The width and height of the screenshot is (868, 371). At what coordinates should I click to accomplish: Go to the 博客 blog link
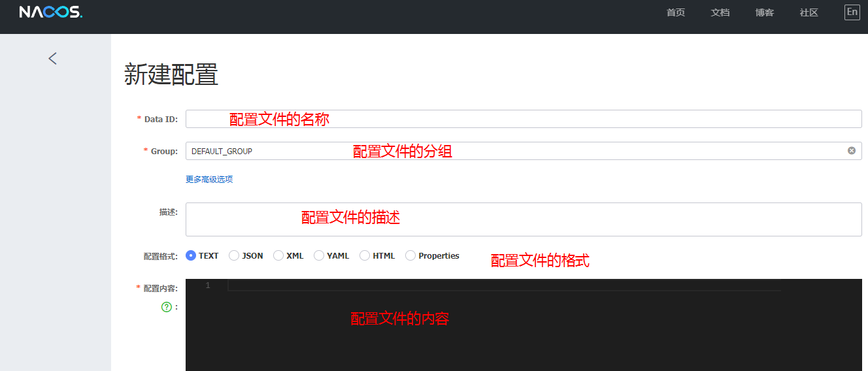click(x=764, y=12)
